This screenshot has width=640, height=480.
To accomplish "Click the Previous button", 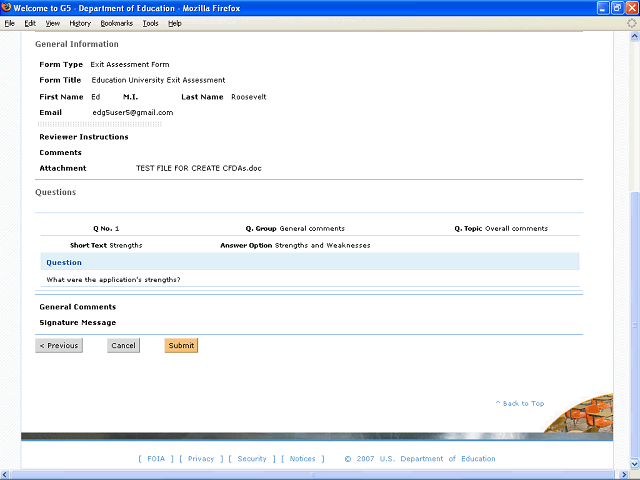I will click(59, 345).
